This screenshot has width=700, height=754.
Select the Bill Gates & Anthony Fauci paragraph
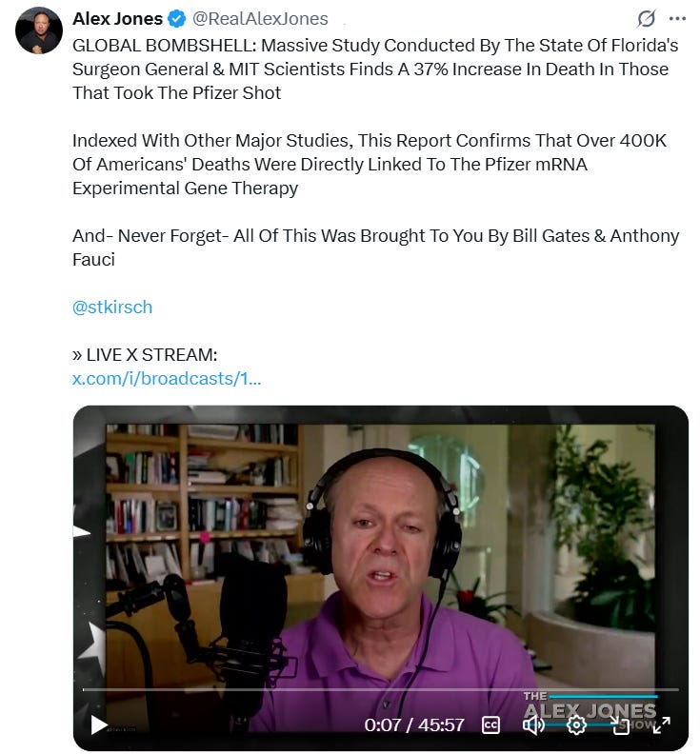(375, 248)
